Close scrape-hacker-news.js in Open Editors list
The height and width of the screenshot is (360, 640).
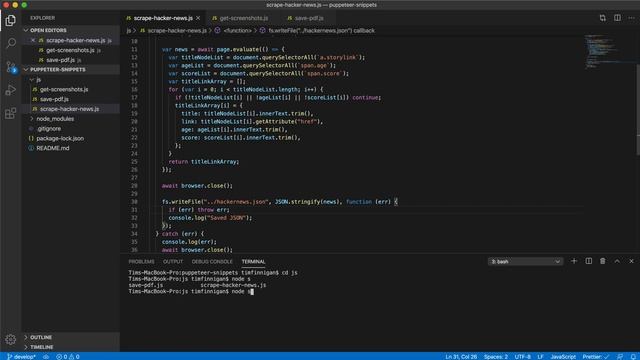(x=33, y=40)
